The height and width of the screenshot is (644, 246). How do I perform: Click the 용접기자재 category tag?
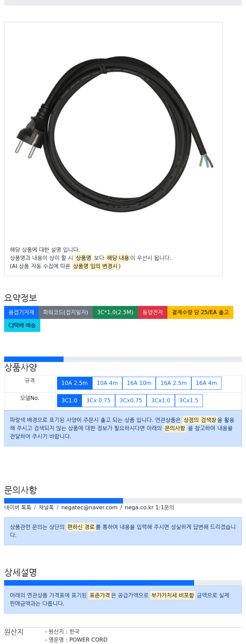pyautogui.click(x=21, y=312)
